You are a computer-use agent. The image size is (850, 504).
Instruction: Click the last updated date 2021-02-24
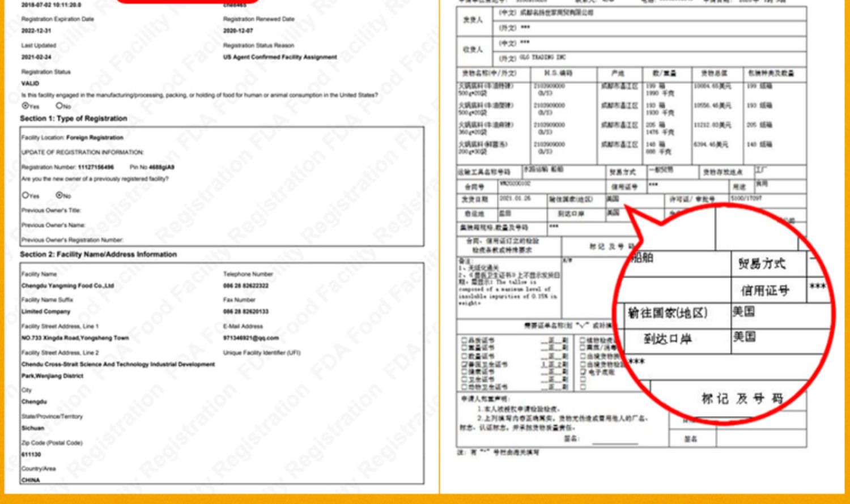click(36, 57)
